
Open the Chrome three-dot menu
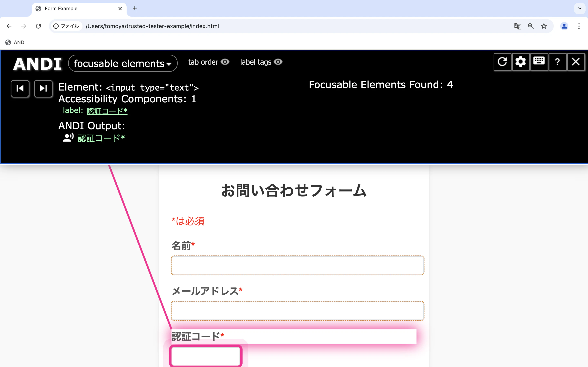579,26
